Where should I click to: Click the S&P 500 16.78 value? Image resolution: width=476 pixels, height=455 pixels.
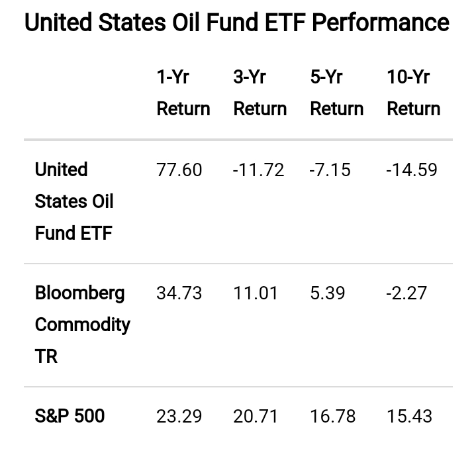332,417
